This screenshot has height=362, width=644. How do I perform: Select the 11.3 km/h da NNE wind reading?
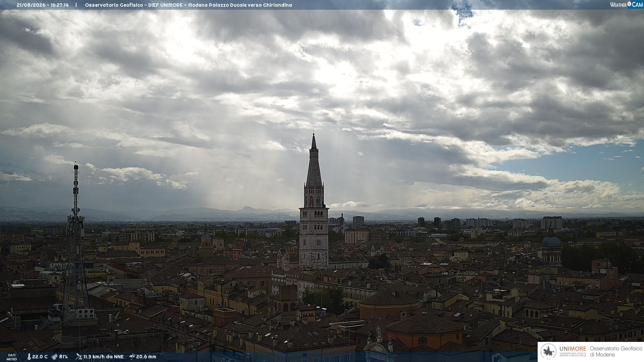point(103,357)
